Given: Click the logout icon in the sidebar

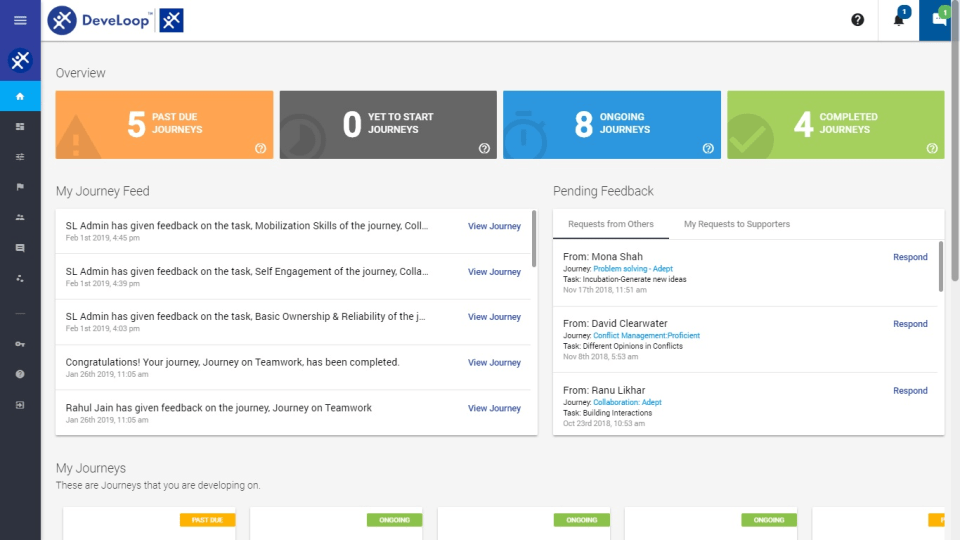Looking at the screenshot, I should click(20, 405).
